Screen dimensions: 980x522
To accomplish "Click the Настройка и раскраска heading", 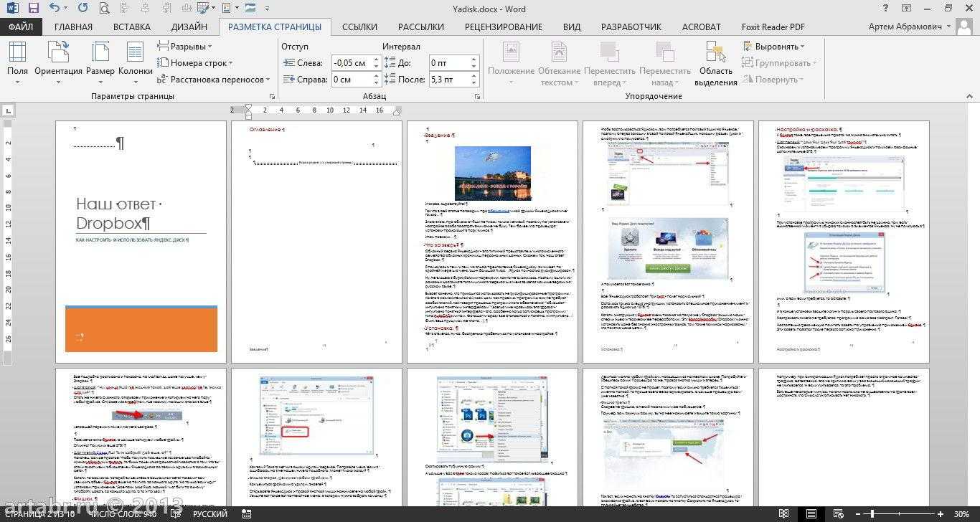I will (x=809, y=130).
